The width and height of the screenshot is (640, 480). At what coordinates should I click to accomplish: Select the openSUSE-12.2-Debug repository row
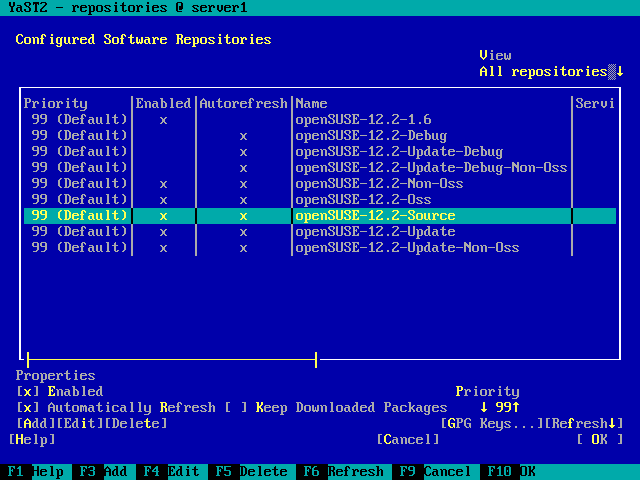click(320, 136)
